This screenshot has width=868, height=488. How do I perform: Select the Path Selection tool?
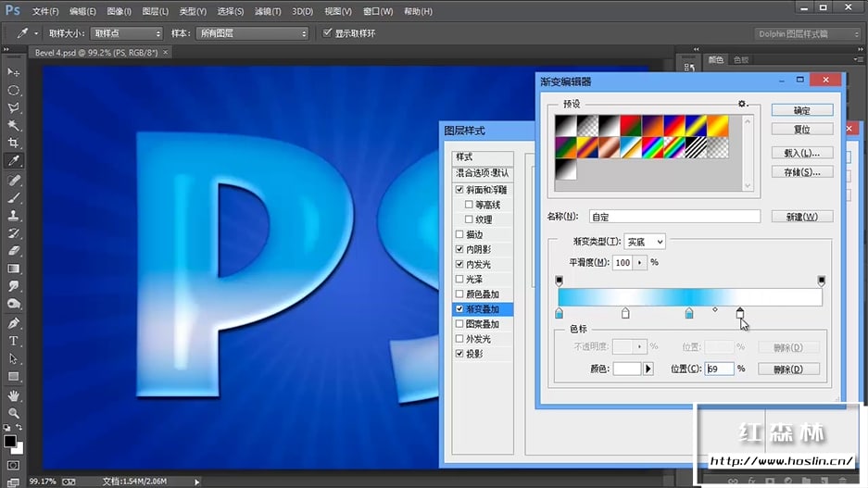pos(13,359)
